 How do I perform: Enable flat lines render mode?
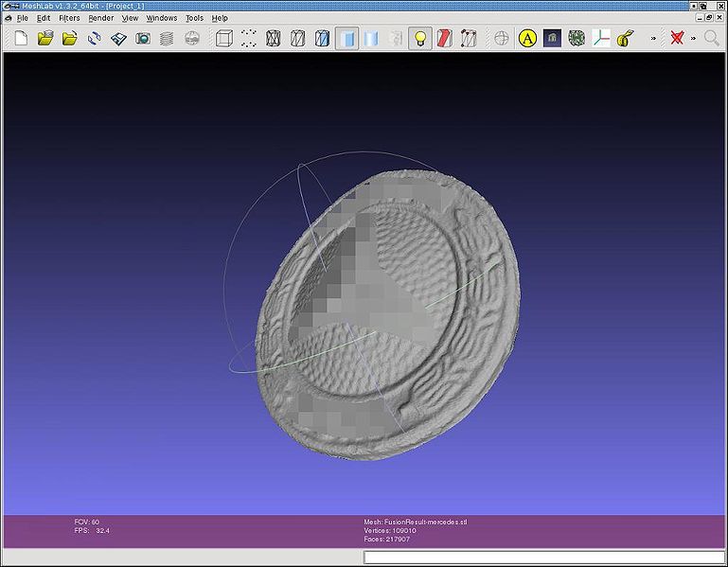click(322, 38)
